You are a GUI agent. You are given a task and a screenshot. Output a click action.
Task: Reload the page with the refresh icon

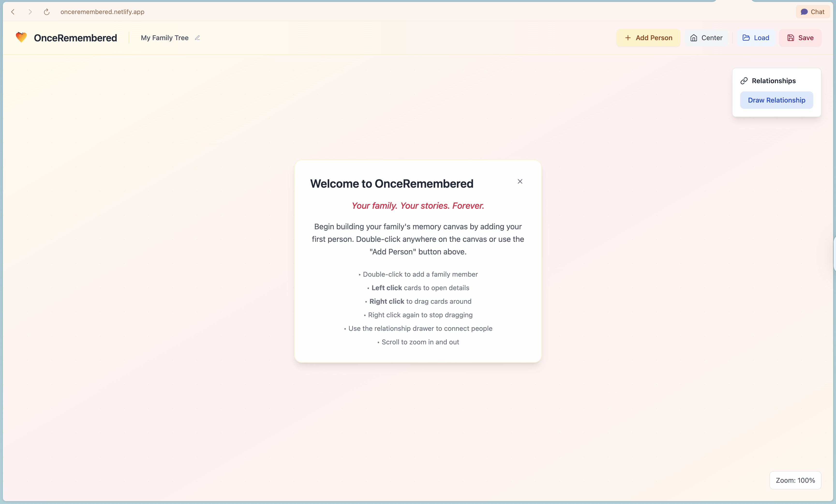47,12
